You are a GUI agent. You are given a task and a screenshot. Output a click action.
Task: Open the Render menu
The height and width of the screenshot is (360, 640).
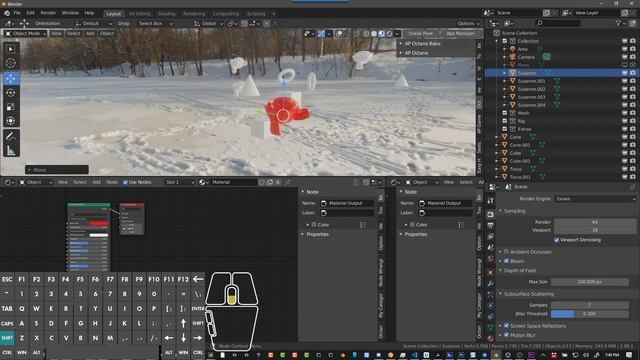point(48,13)
